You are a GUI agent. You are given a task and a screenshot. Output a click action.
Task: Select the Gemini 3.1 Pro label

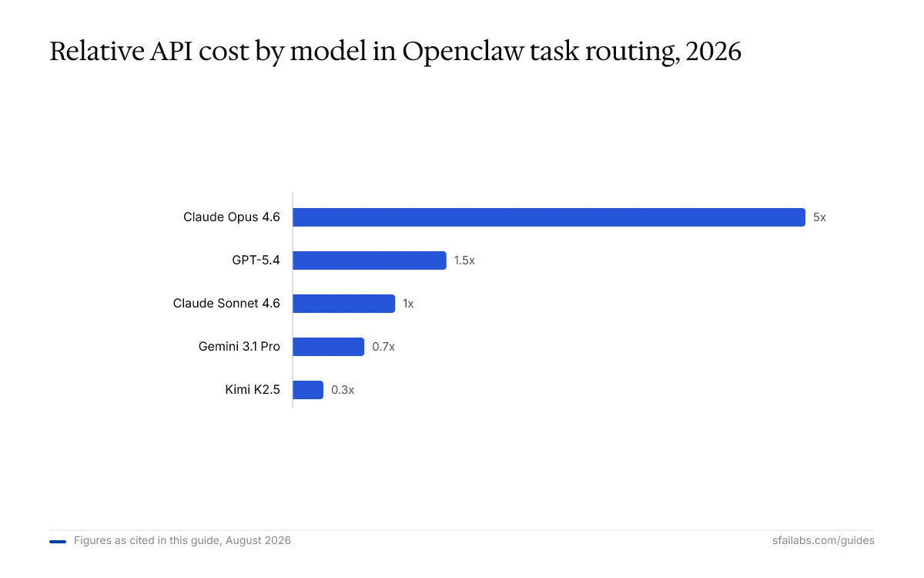coord(239,347)
